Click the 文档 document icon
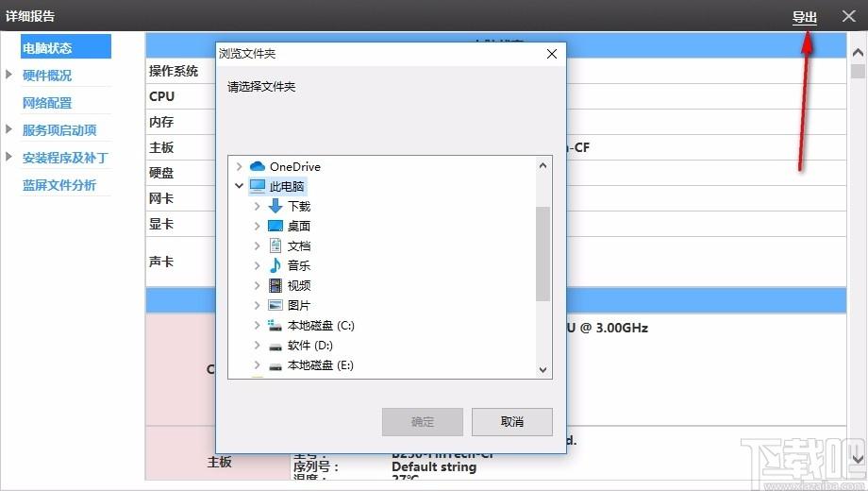The width and height of the screenshot is (868, 491). tap(275, 245)
